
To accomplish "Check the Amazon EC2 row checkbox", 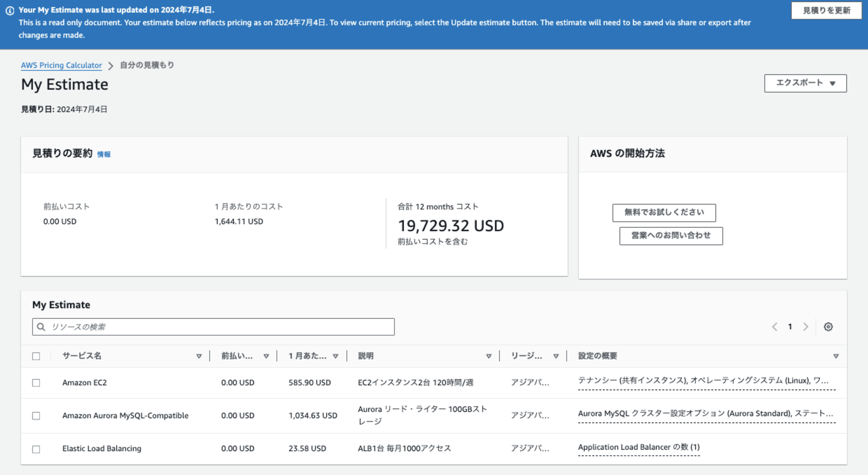I will tap(36, 383).
